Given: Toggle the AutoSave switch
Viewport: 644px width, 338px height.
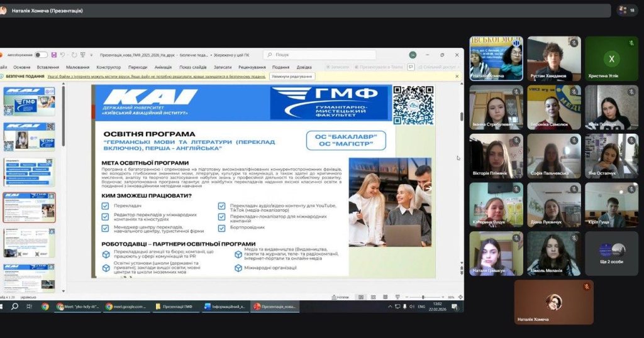Looking at the screenshot, I should point(41,55).
